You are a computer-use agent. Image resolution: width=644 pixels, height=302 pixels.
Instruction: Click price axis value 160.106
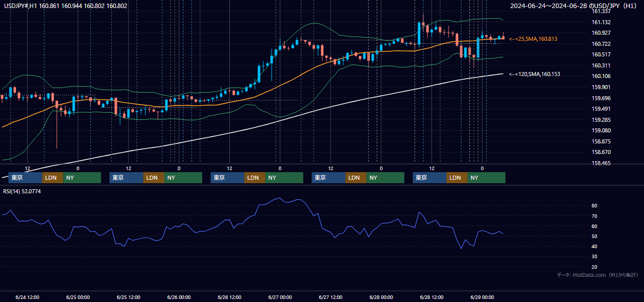601,76
